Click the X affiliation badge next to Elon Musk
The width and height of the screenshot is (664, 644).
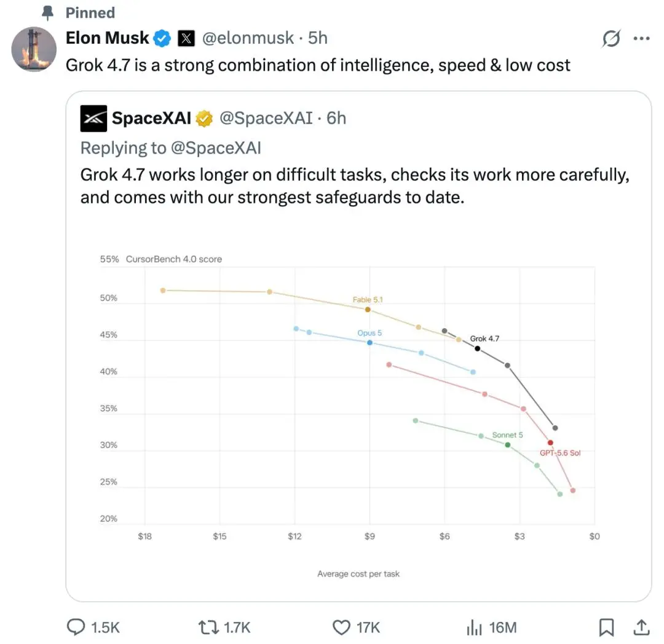point(186,39)
